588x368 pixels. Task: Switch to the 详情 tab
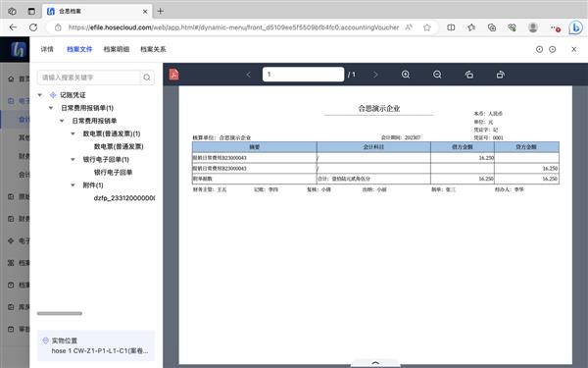tap(47, 49)
